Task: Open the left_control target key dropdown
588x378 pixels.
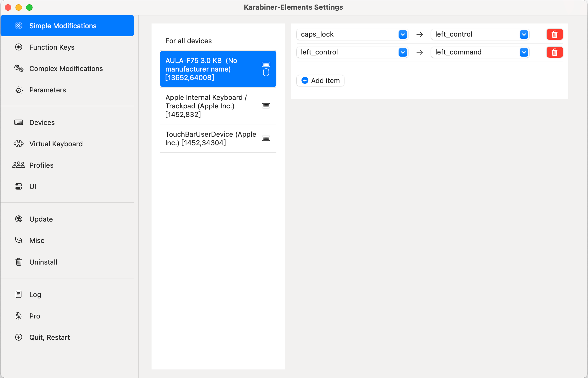Action: click(480, 34)
